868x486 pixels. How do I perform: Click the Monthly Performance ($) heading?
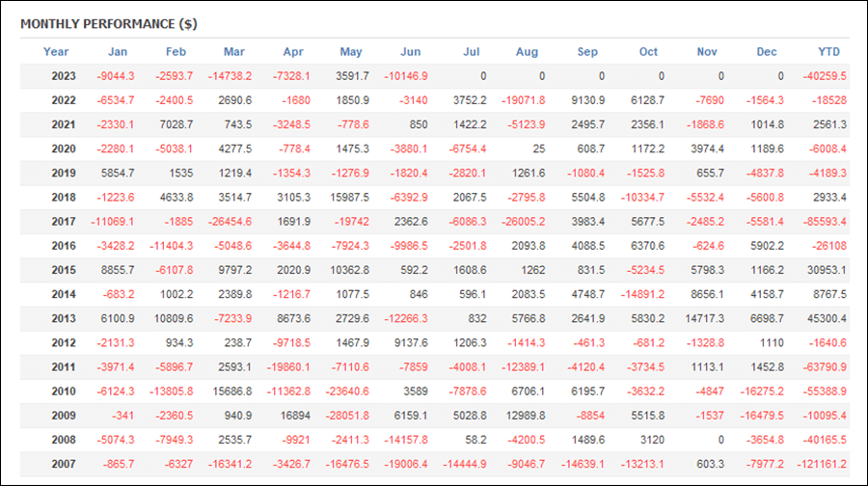point(108,24)
